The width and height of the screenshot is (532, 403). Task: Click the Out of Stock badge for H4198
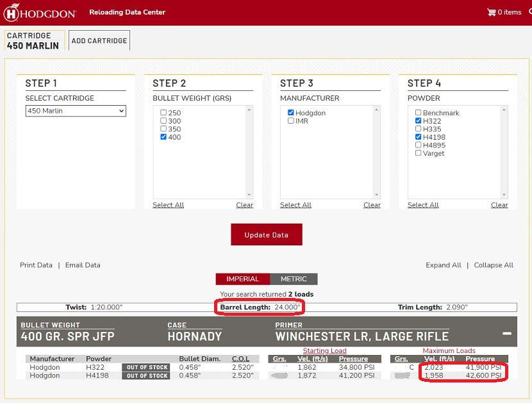tap(147, 375)
